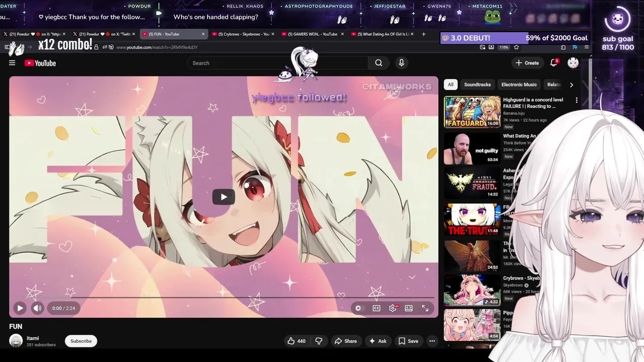Dislike the FUN video
The width and height of the screenshot is (644, 362).
click(318, 341)
